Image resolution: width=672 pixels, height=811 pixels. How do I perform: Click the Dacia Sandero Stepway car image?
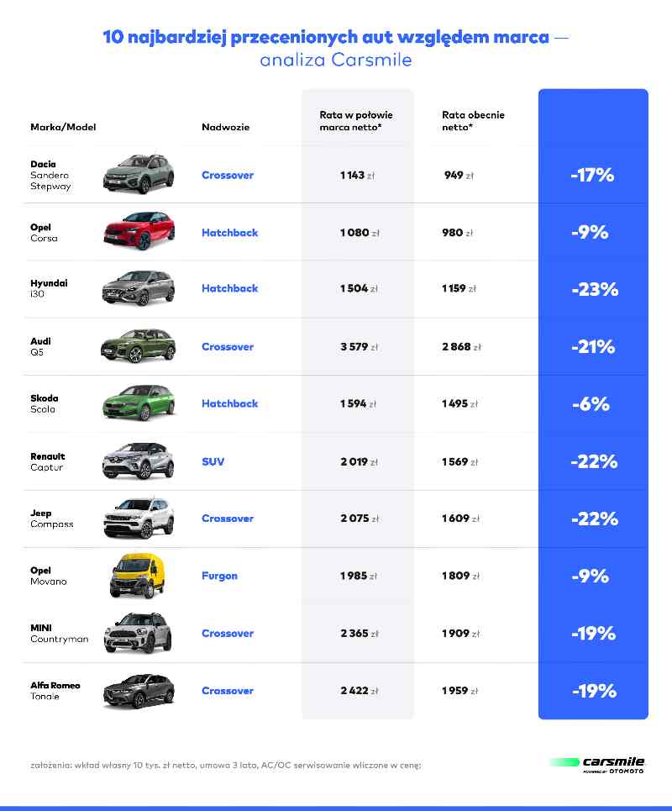[139, 174]
